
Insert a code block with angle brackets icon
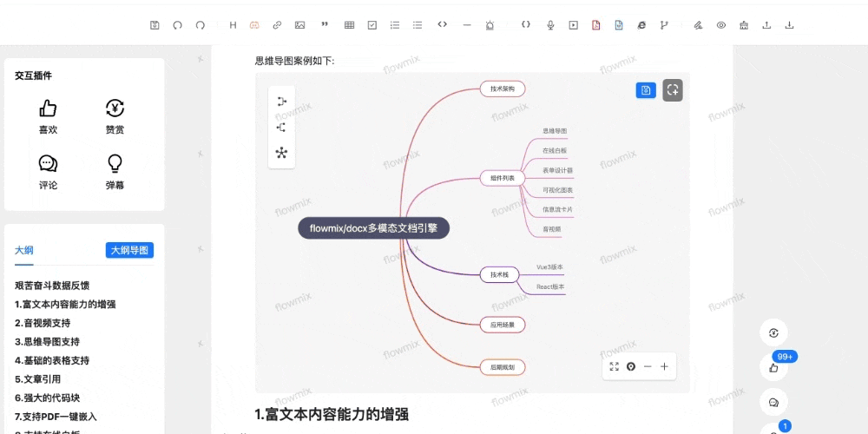click(442, 24)
